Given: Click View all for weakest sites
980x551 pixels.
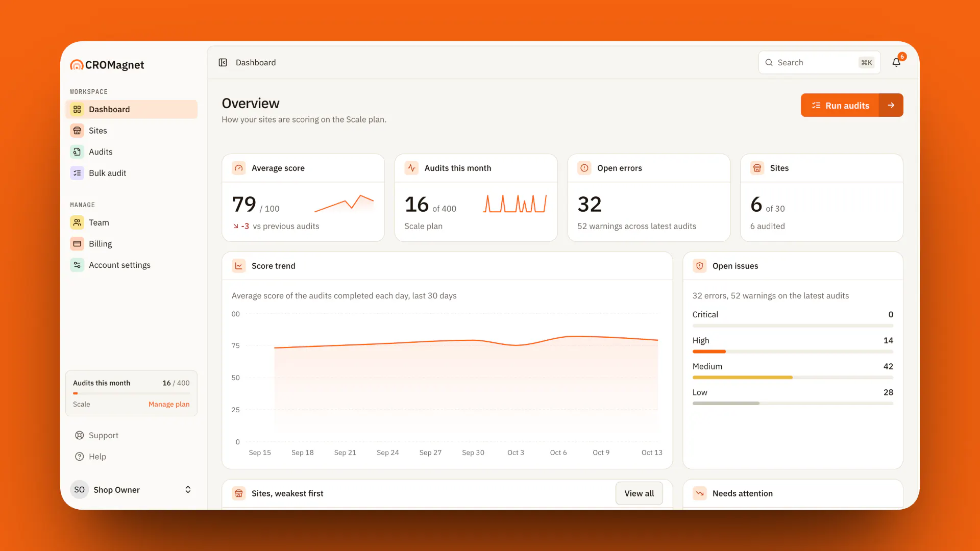Looking at the screenshot, I should pos(639,493).
